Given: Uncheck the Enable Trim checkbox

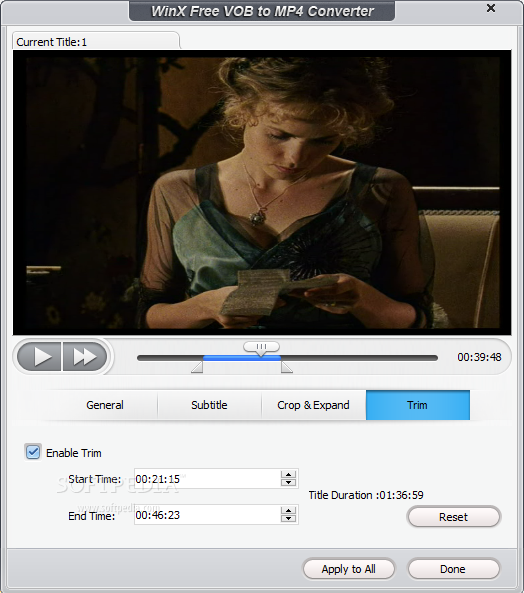Looking at the screenshot, I should tap(33, 452).
